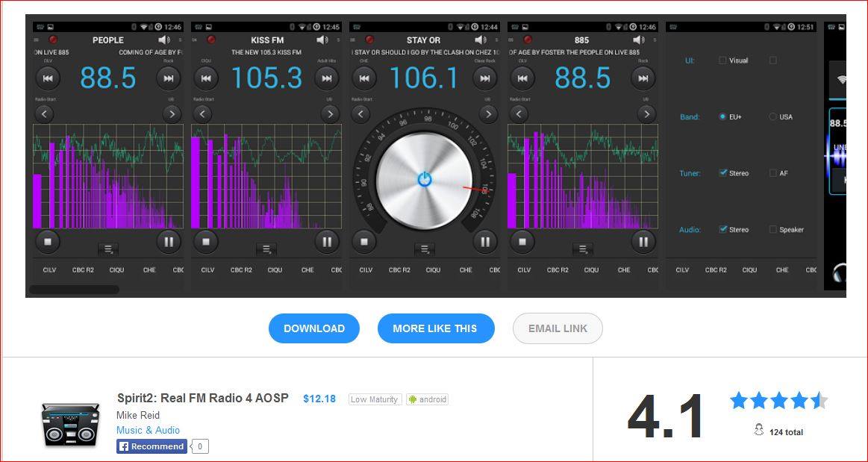Click the five-star rating display

[x=779, y=400]
